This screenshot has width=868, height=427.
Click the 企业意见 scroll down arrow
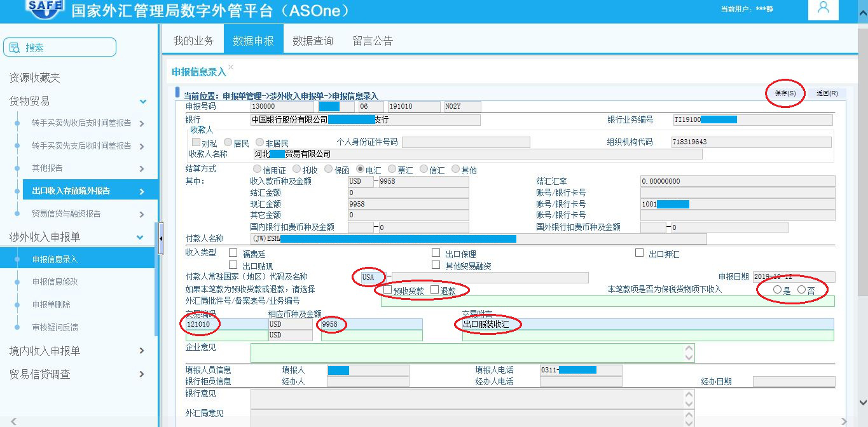[x=689, y=358]
